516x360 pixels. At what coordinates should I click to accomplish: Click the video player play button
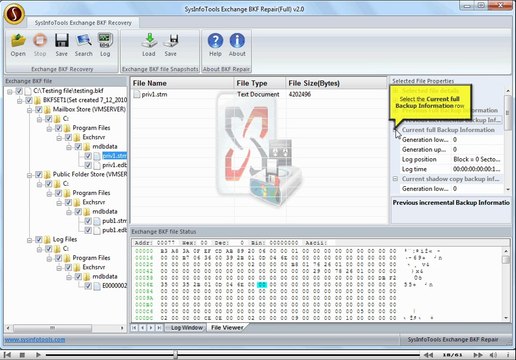[38, 355]
